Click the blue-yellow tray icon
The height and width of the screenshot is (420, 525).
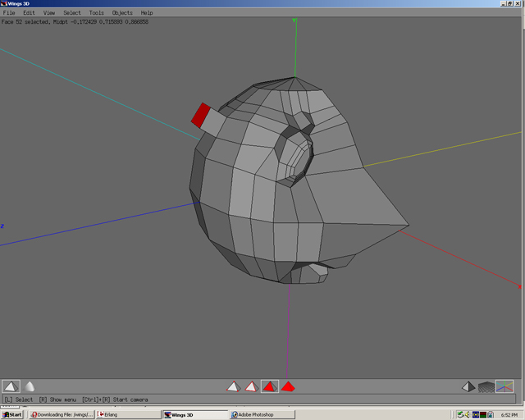pyautogui.click(x=476, y=414)
